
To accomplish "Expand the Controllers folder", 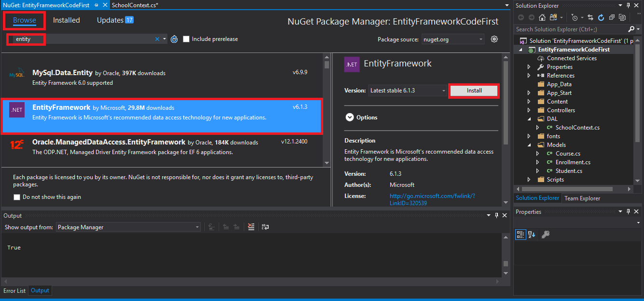I will (529, 110).
